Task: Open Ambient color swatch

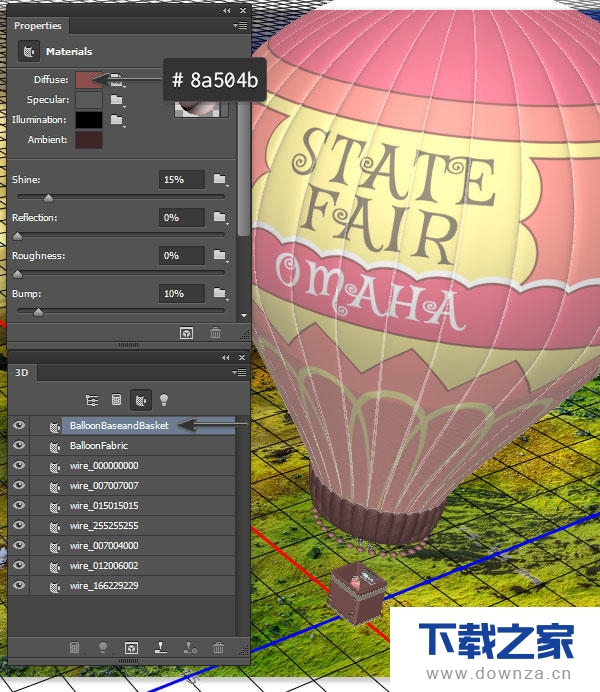Action: tap(89, 139)
